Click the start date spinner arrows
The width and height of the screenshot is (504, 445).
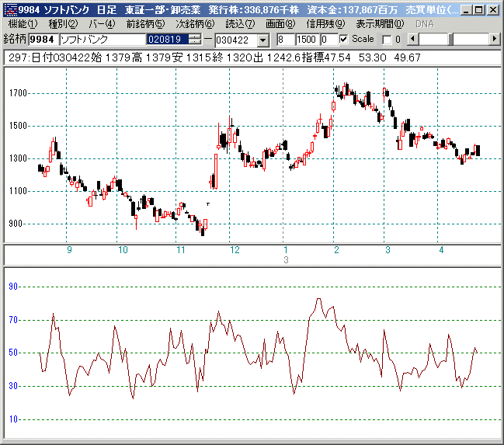pyautogui.click(x=194, y=40)
